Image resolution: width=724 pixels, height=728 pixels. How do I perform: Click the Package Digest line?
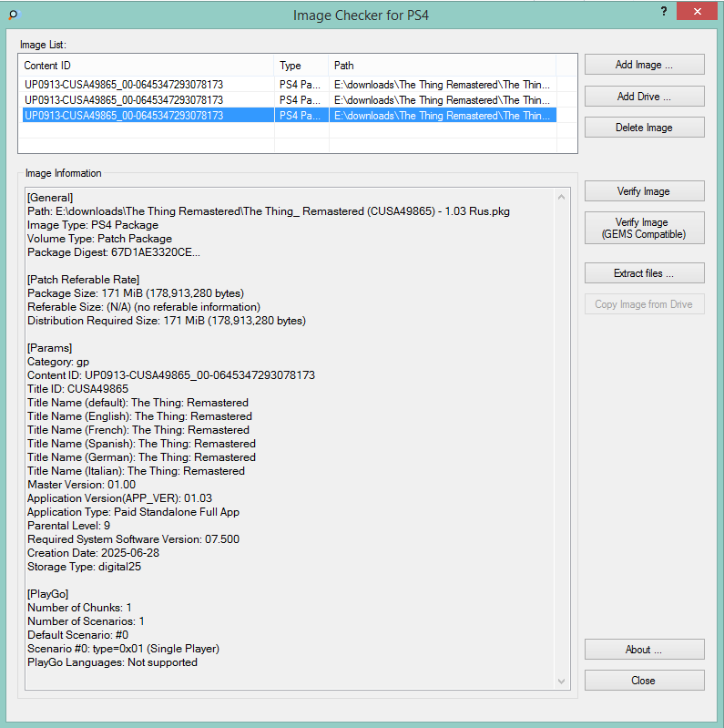coord(114,252)
